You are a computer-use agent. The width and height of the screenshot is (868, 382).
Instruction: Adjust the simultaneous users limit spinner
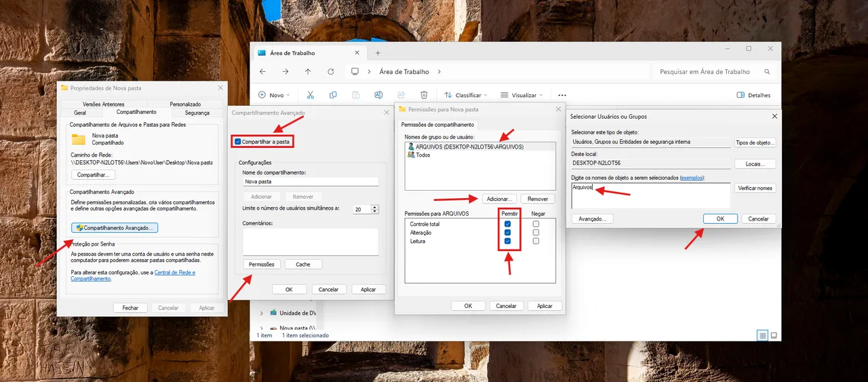tap(375, 210)
